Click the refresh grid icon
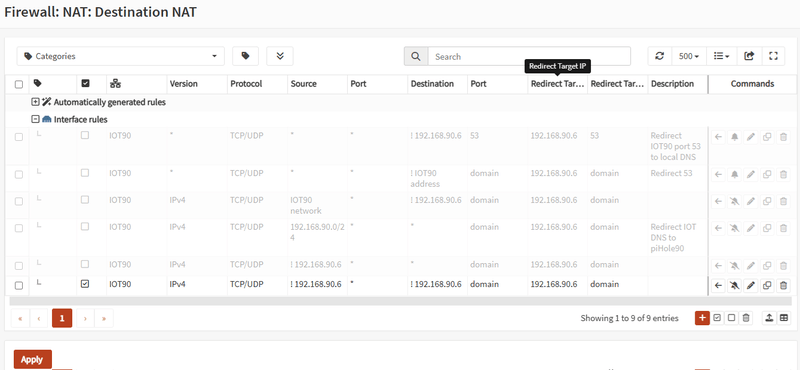This screenshot has width=800, height=370. [660, 56]
